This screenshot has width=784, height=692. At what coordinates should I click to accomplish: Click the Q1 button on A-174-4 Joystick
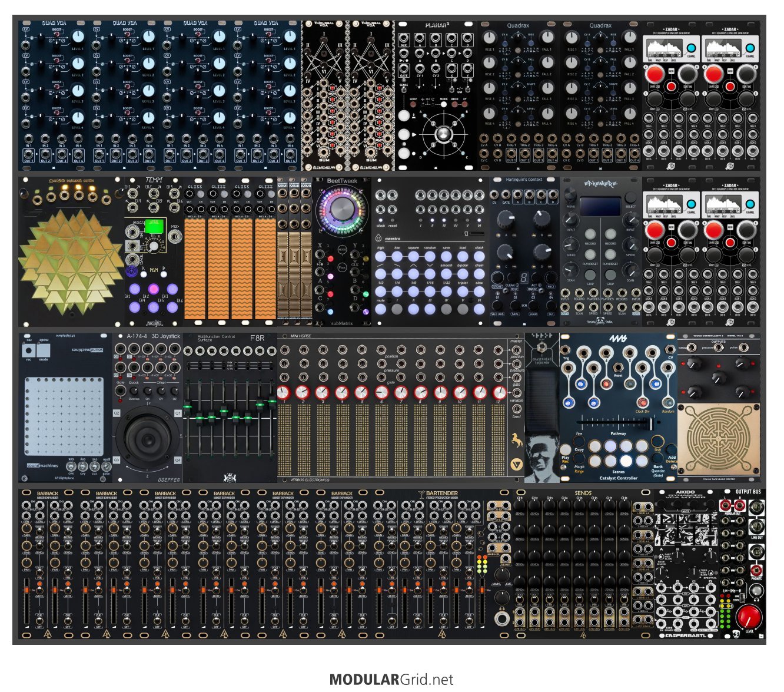[178, 413]
